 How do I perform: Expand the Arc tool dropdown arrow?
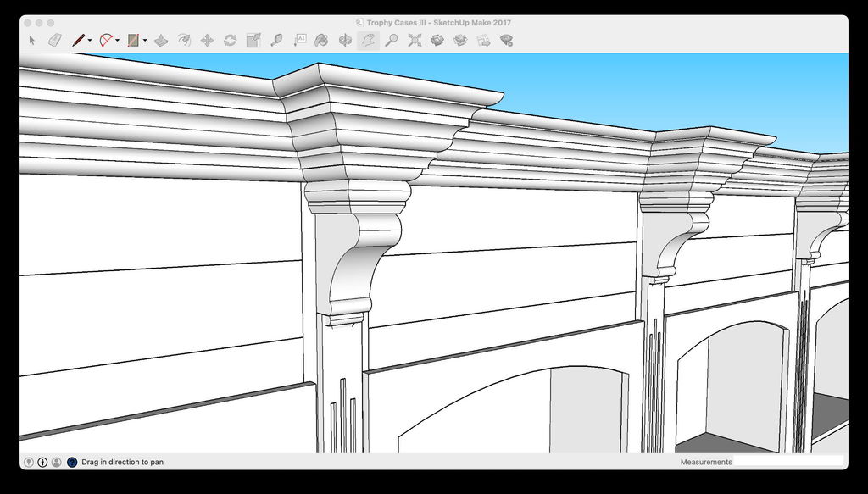coord(117,40)
